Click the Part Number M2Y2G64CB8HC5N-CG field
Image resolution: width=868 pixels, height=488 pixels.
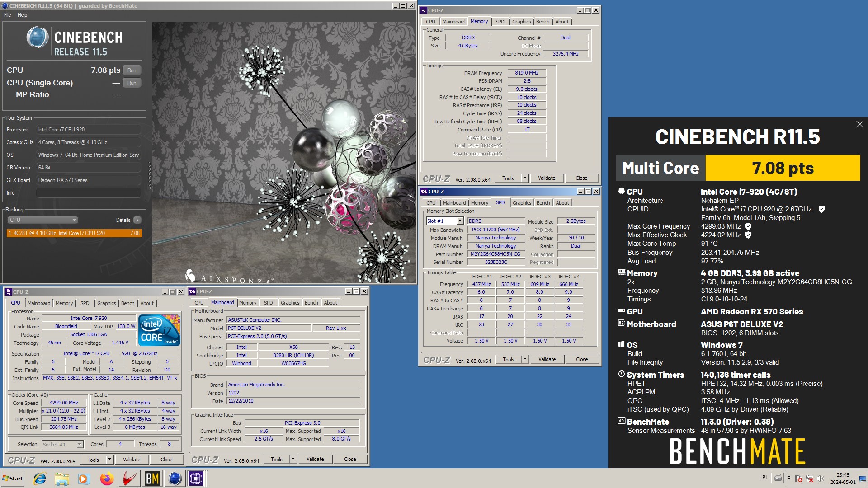pyautogui.click(x=495, y=254)
